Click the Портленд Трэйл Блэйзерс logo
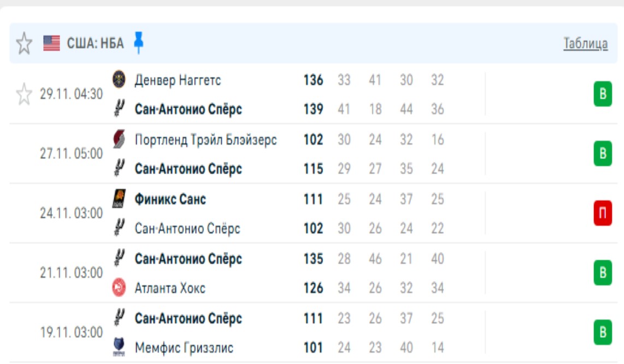The width and height of the screenshot is (624, 364). [119, 140]
